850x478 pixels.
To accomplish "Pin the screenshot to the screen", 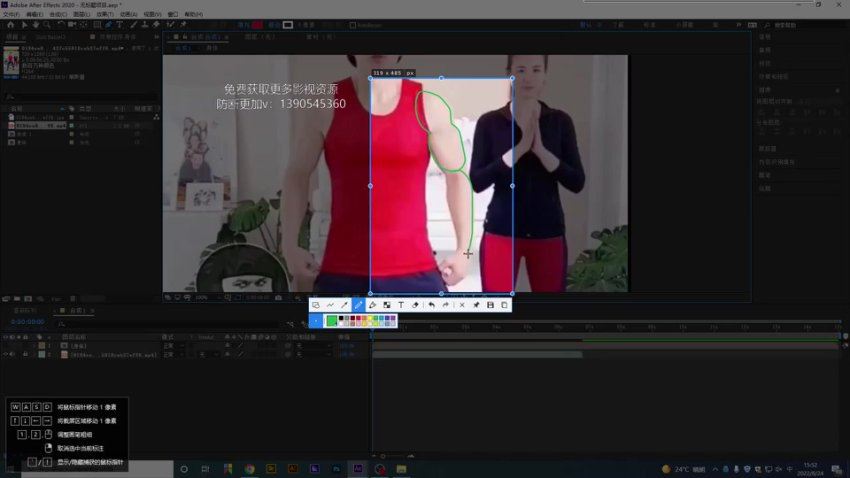I will pos(476,305).
